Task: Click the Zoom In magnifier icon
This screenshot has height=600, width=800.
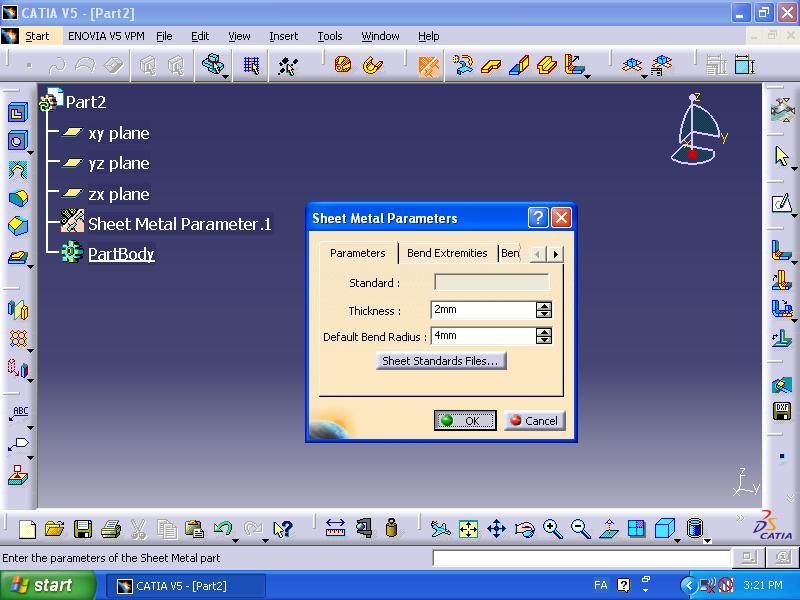Action: 552,529
